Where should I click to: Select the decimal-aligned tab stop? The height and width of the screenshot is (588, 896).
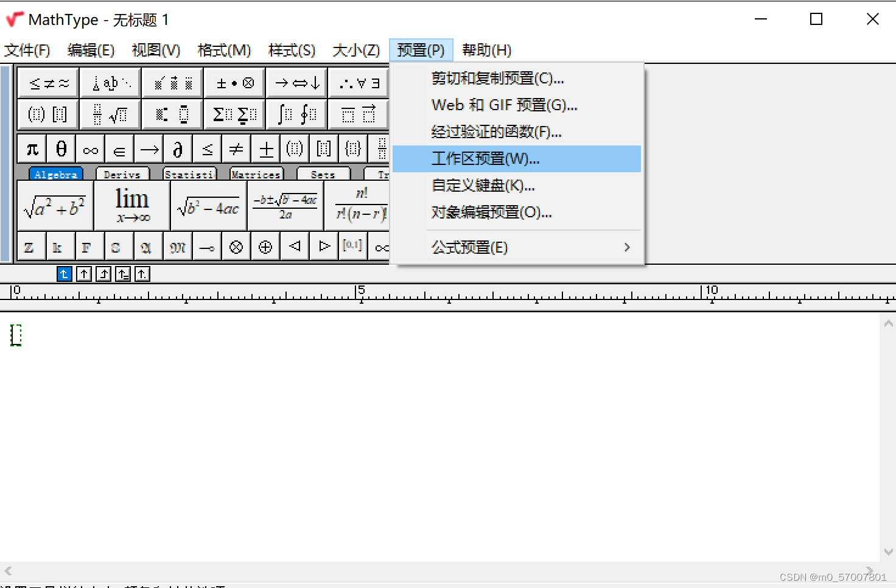142,274
